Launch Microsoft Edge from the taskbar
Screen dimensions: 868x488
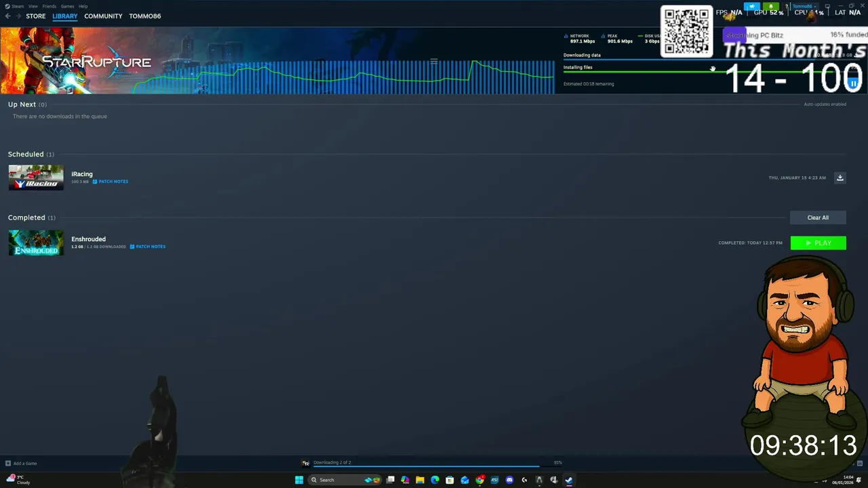coord(435,480)
